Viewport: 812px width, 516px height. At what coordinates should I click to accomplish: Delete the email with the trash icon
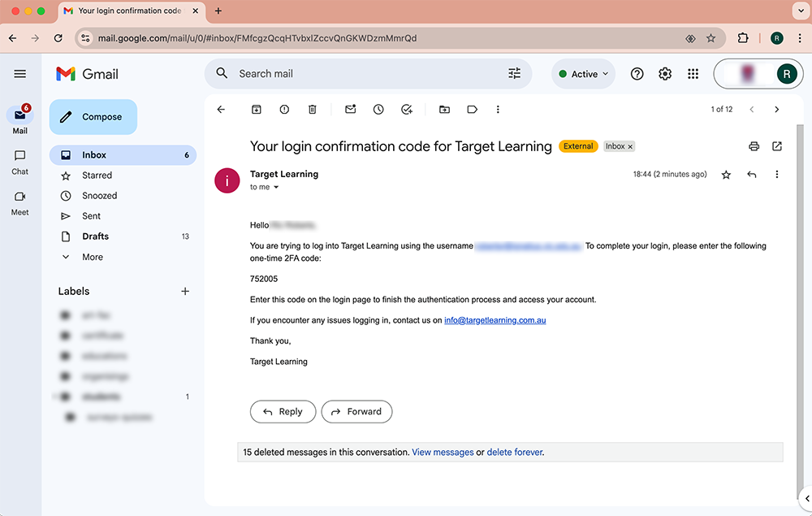pos(313,110)
